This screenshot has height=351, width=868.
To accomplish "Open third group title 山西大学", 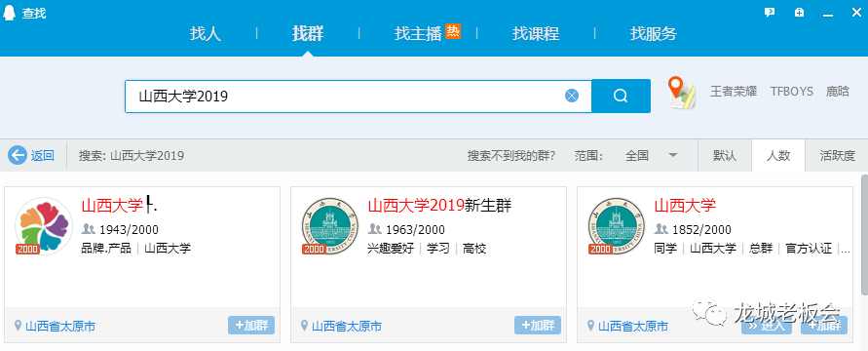I will coord(685,206).
